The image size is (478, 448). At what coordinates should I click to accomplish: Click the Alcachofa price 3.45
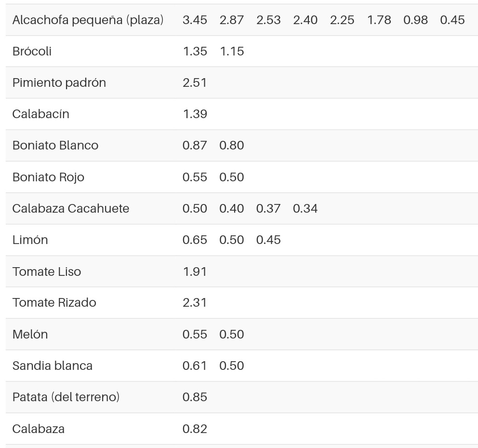[195, 20]
